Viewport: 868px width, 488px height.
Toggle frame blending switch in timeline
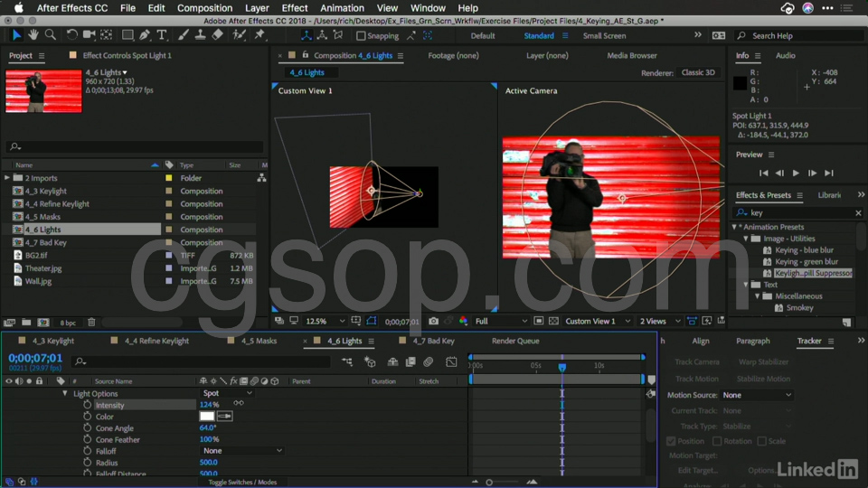(410, 361)
